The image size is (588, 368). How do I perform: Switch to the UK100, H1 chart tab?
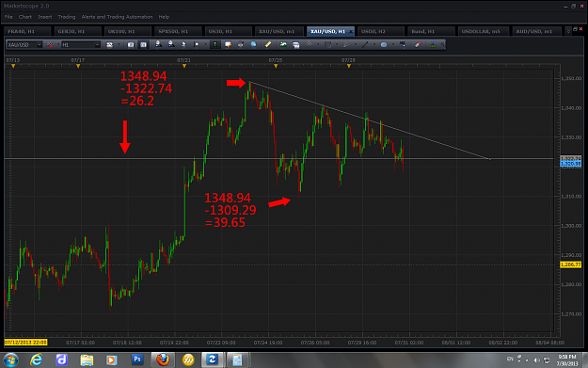click(x=128, y=31)
